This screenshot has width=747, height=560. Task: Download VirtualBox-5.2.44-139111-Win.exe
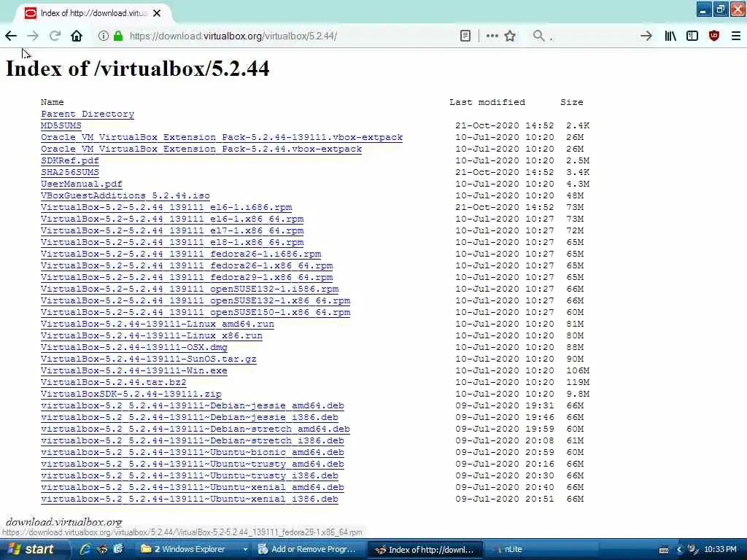(134, 370)
